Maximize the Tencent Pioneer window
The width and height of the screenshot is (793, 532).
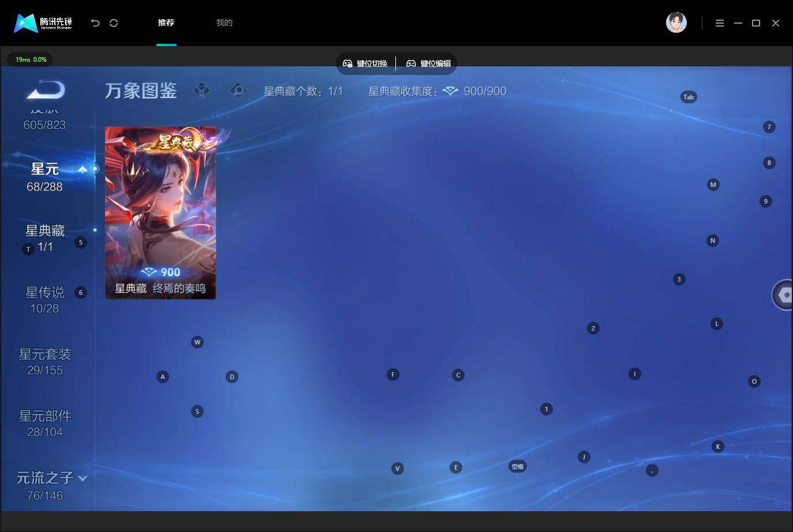(x=756, y=23)
